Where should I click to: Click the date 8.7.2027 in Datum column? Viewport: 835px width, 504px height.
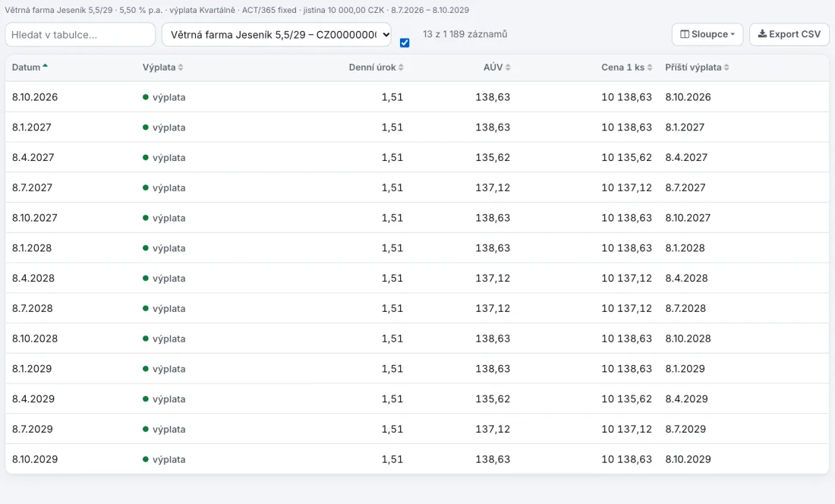(32, 188)
